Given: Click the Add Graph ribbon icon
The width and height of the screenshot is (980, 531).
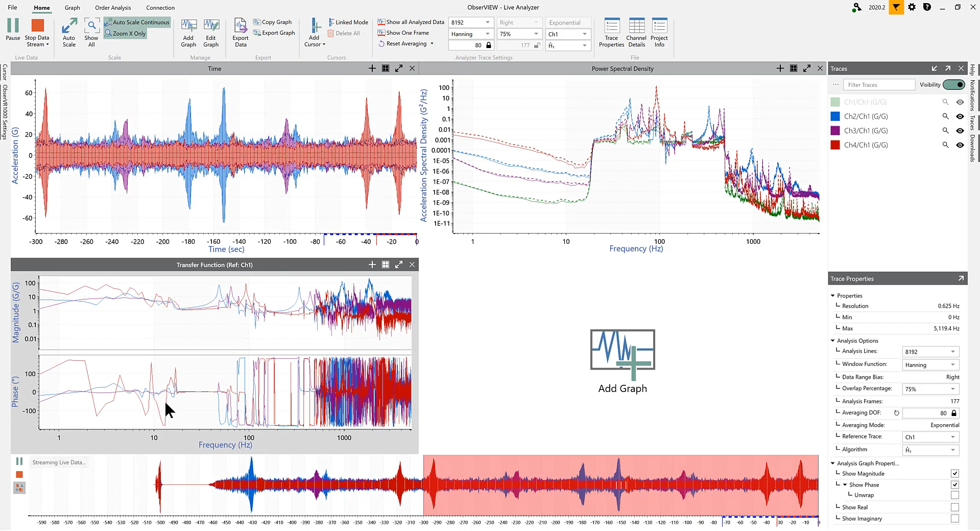Looking at the screenshot, I should point(188,32).
